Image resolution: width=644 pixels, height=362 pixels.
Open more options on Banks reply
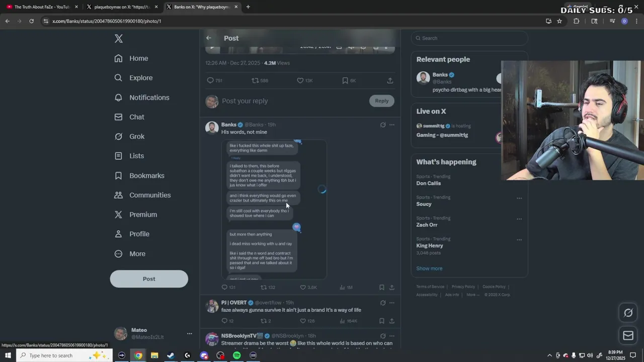click(x=392, y=125)
